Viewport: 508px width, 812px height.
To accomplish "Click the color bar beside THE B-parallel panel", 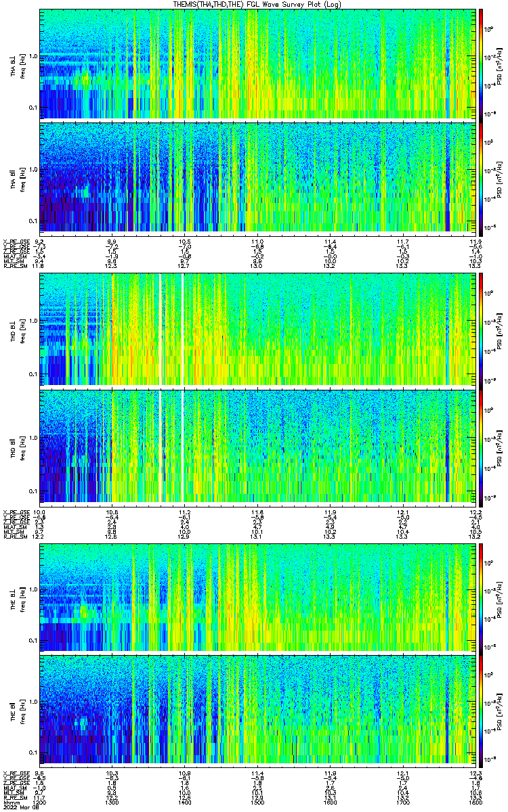I will pos(481,710).
